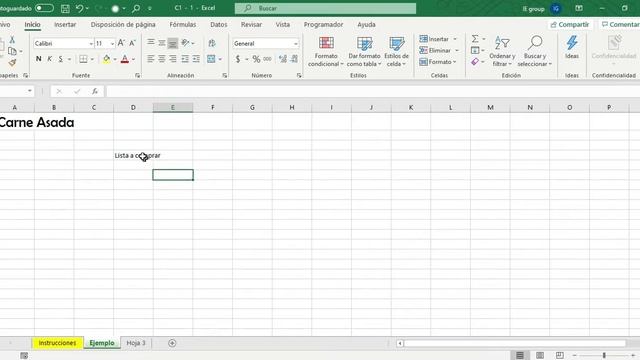Click the Compartir button
This screenshot has height=360, width=640.
coord(570,24)
